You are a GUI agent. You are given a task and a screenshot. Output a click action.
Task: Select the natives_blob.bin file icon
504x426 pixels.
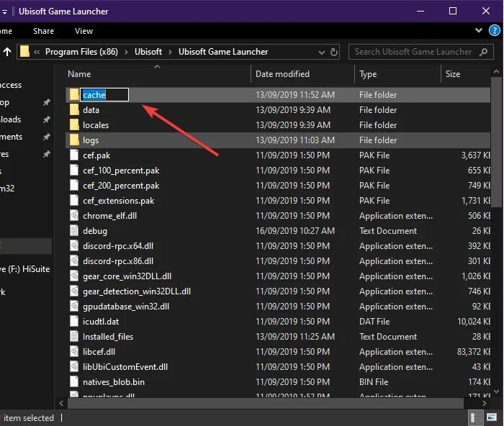click(74, 381)
